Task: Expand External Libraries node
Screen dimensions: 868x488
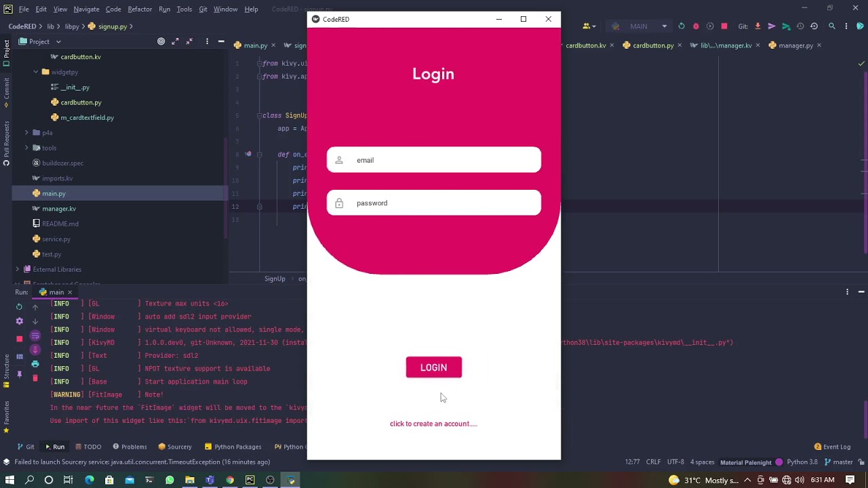Action: tap(18, 269)
